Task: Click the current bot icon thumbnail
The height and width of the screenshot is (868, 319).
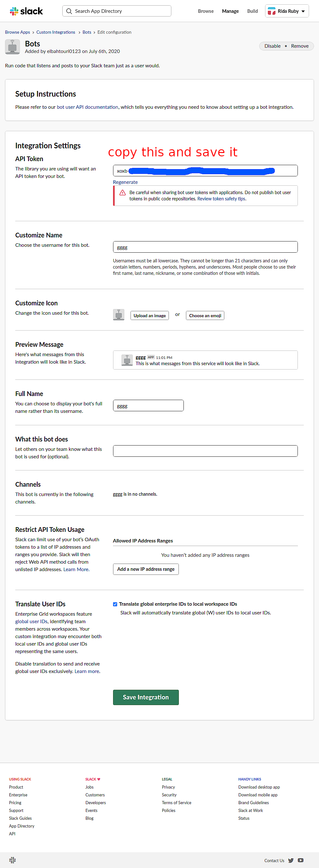Action: 119,315
